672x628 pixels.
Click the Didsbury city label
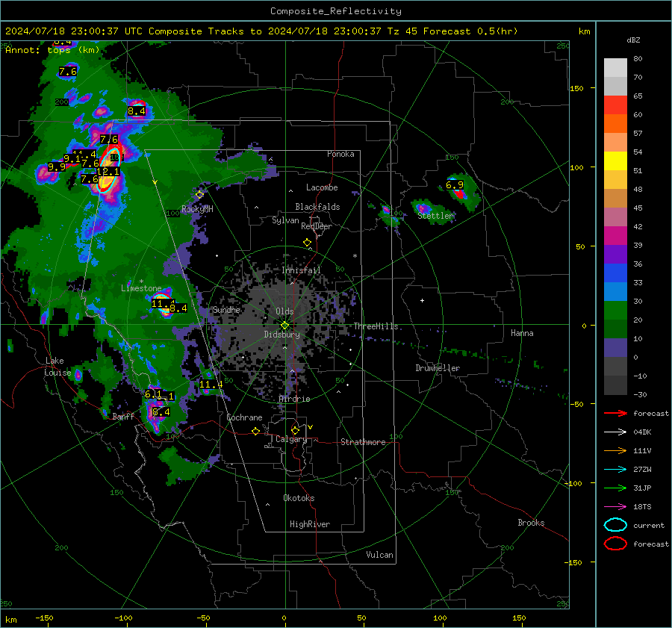pyautogui.click(x=281, y=335)
